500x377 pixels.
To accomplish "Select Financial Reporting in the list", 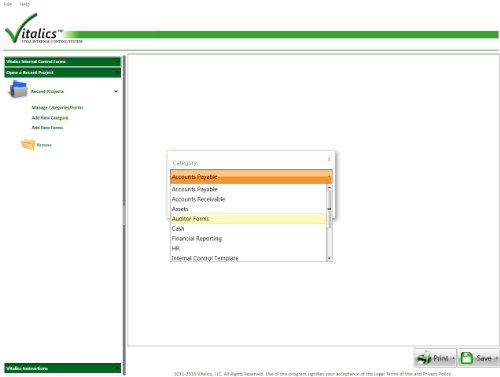I will (x=248, y=238).
